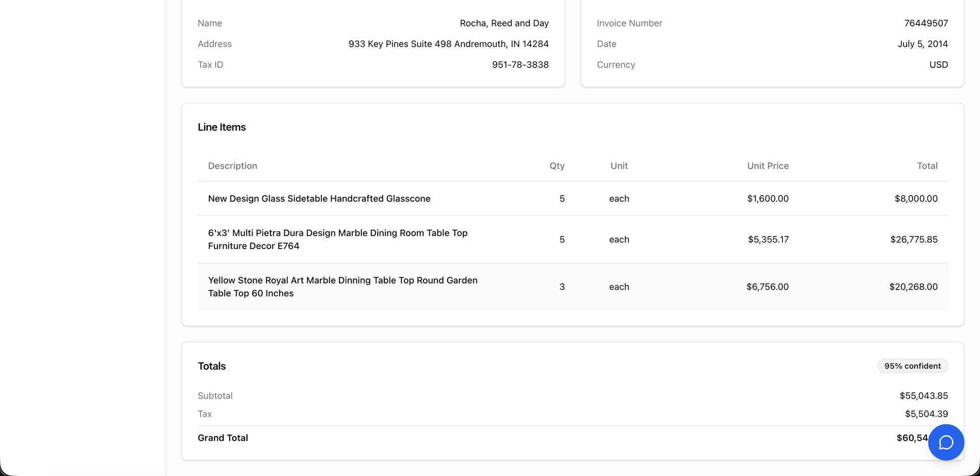
Task: Select the Tax ID value 951-78-3838
Action: pyautogui.click(x=520, y=64)
